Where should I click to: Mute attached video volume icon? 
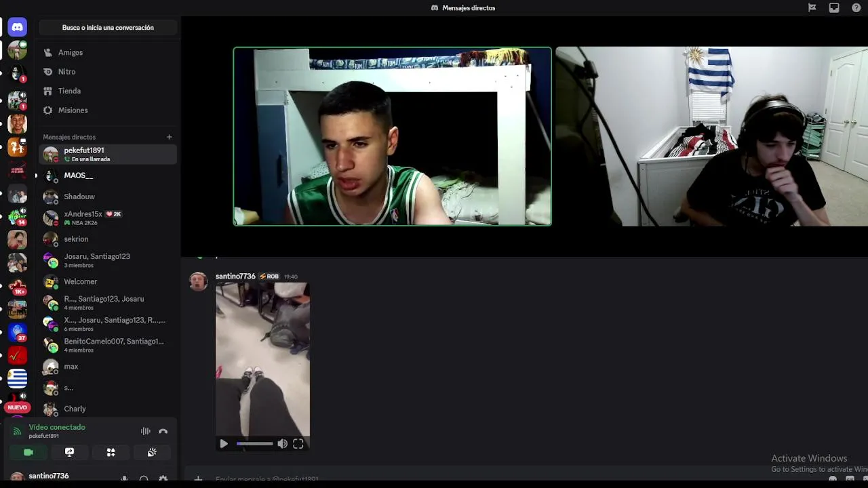[x=282, y=444]
